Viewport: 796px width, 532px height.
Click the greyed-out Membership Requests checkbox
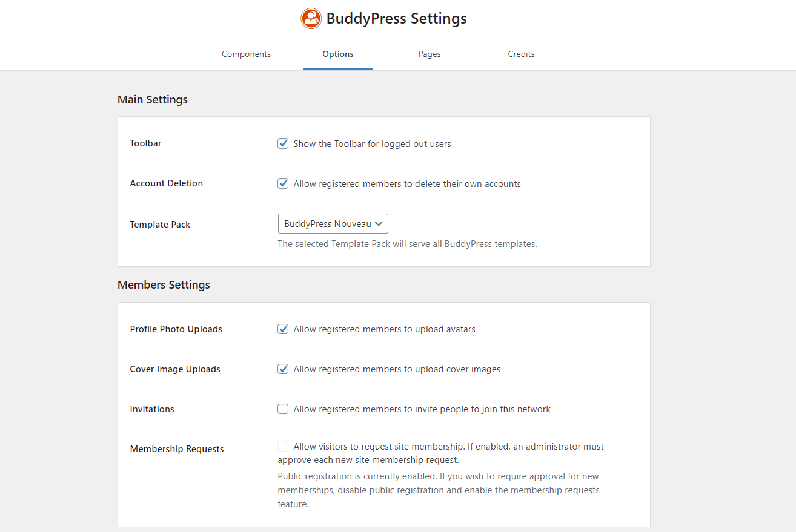pyautogui.click(x=283, y=447)
